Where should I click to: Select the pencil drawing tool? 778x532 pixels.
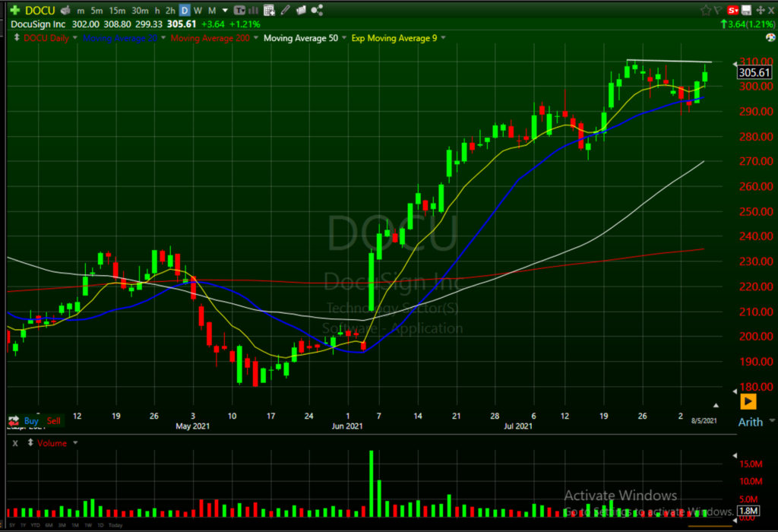tap(286, 10)
